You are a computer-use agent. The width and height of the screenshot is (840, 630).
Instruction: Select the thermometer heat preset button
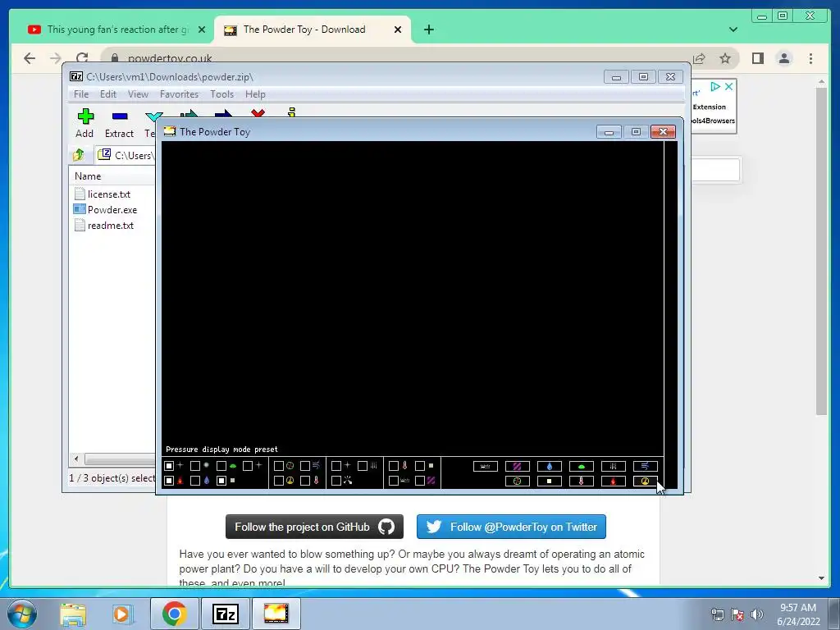(x=582, y=481)
